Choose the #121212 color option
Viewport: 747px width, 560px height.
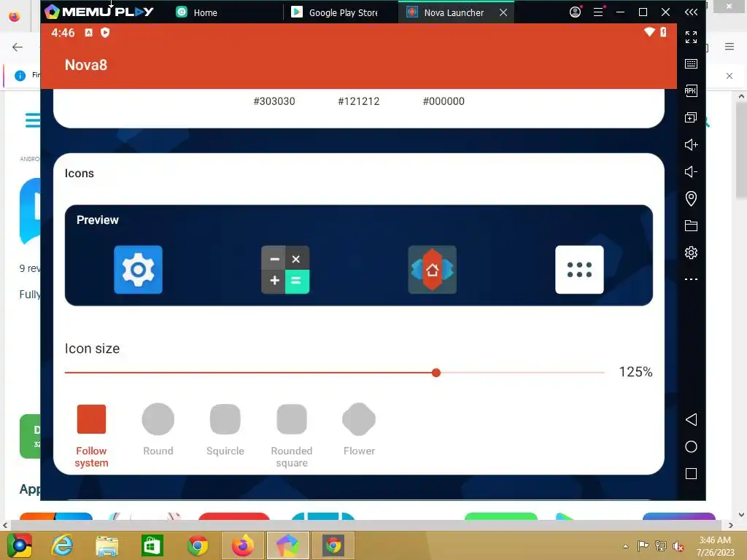[359, 101]
